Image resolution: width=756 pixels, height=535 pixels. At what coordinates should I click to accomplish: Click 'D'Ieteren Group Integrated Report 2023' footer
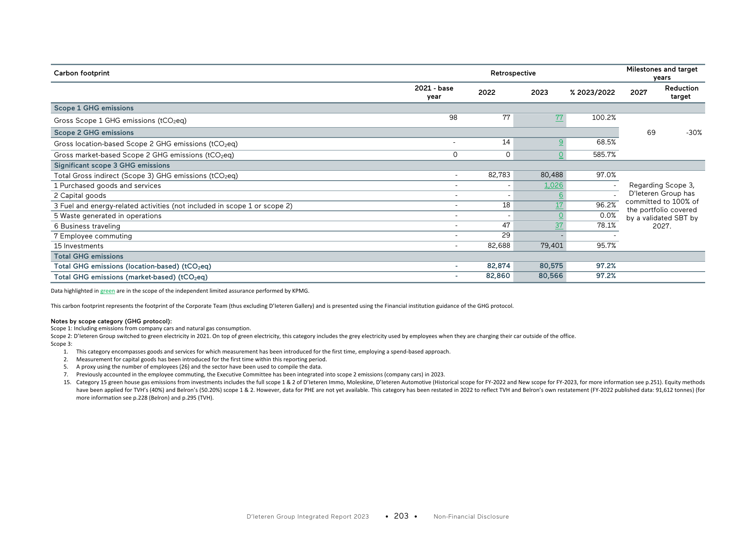(308, 516)
